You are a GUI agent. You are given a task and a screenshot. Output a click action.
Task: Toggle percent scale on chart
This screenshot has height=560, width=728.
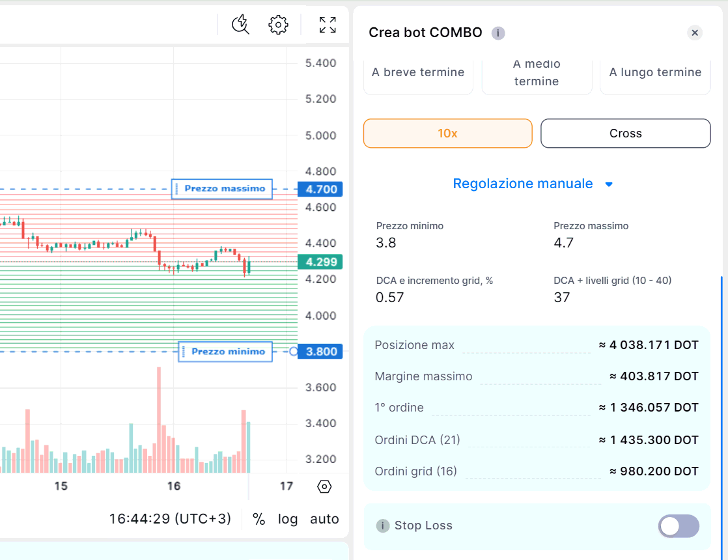259,519
